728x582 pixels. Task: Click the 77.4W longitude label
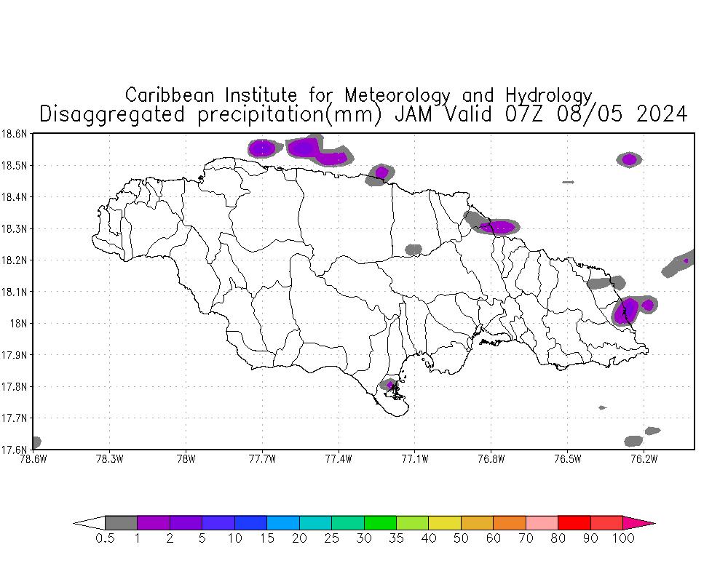[339, 459]
